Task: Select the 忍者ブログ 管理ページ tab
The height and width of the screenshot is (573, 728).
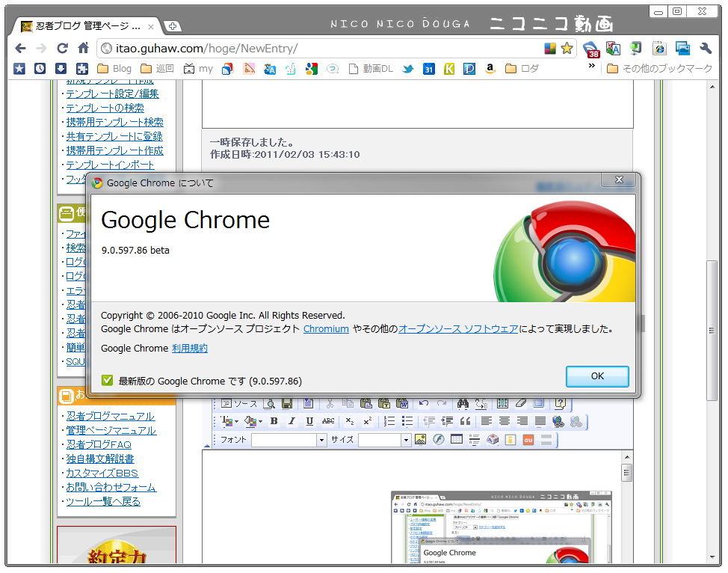Action: (87, 26)
